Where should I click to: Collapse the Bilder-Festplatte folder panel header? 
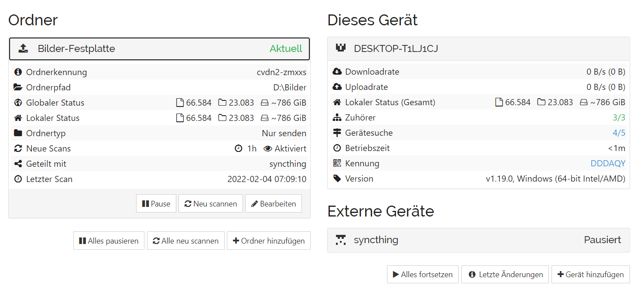click(159, 48)
